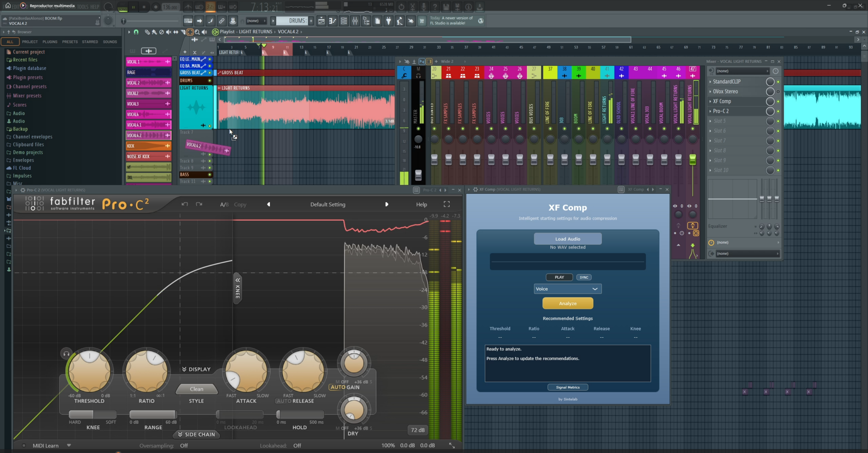This screenshot has height=453, width=868.
Task: Select the playlist slip tool
Action: coord(175,32)
